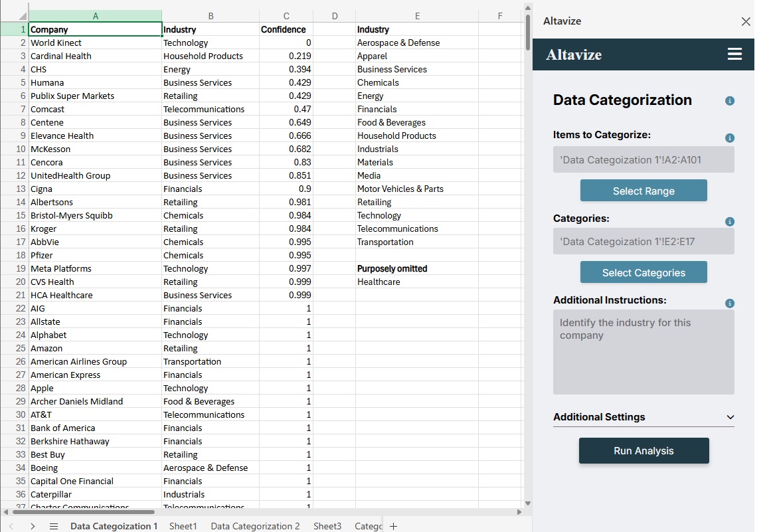This screenshot has height=532, width=765.
Task: Click info icon beside Data Categorization heading
Action: click(x=729, y=101)
